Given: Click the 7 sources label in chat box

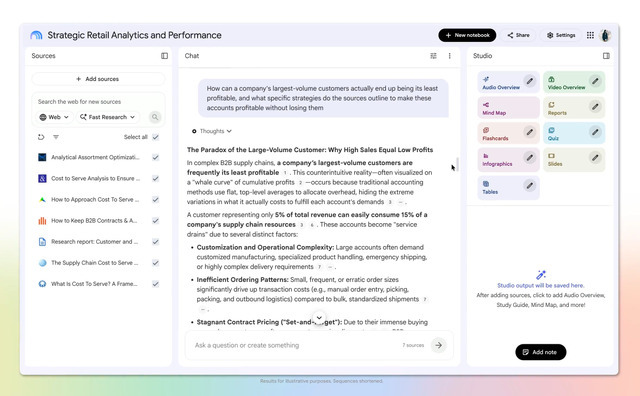Looking at the screenshot, I should pos(413,345).
